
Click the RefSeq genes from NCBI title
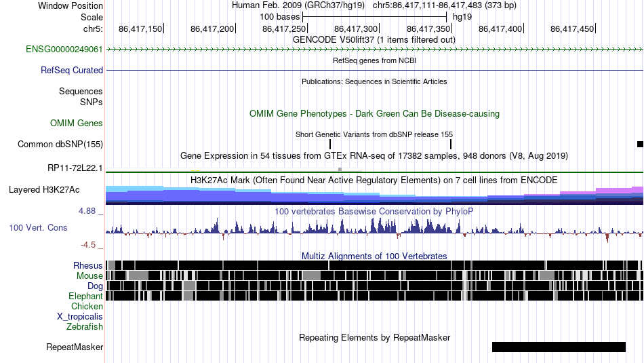click(374, 61)
